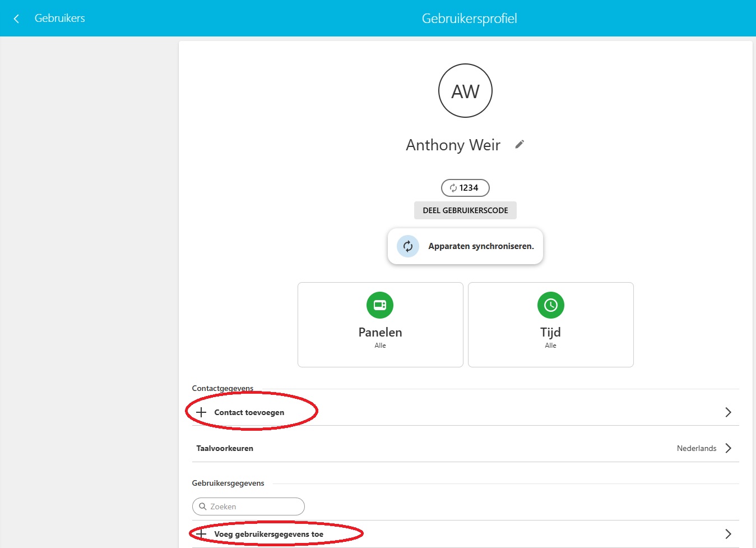756x548 pixels.
Task: Open the Taalvoorkeuren setting
Action: (x=225, y=448)
